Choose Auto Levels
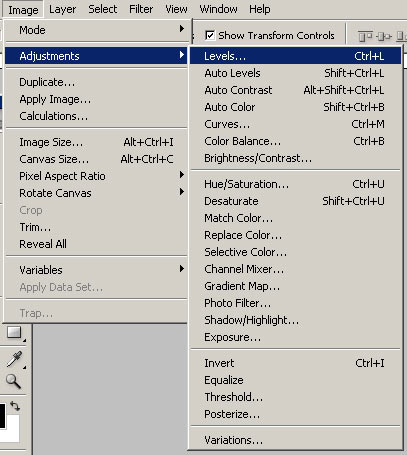The height and width of the screenshot is (455, 407). (295, 73)
